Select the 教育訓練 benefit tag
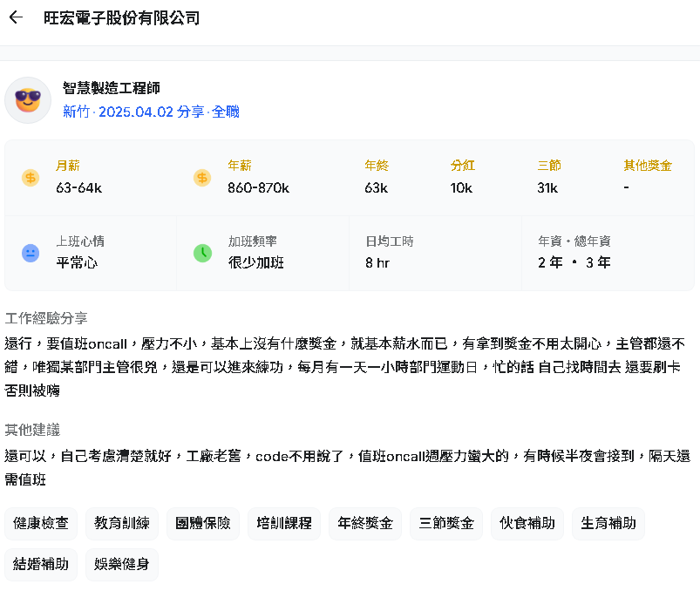 (x=122, y=523)
